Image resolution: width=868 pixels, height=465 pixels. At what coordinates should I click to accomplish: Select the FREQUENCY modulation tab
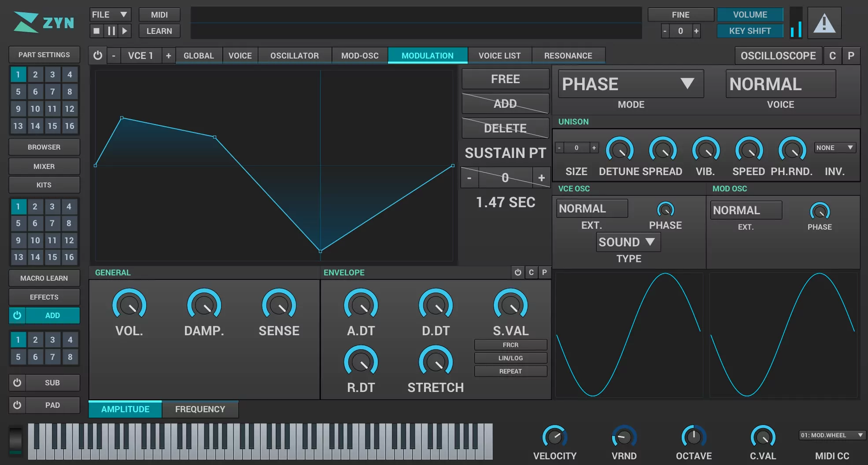click(x=200, y=409)
